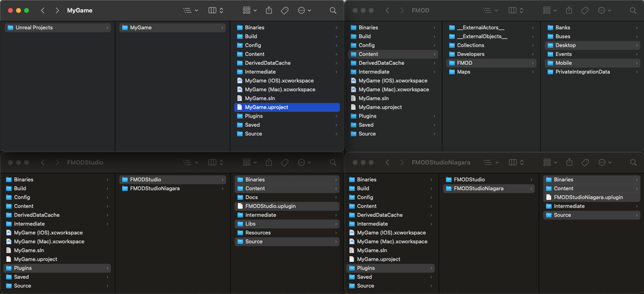Expand the Libs folder chevron

pos(336,224)
